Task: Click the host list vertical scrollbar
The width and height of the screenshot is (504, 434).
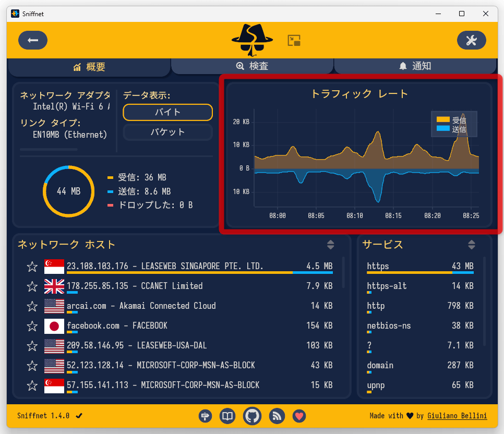Action: click(343, 273)
